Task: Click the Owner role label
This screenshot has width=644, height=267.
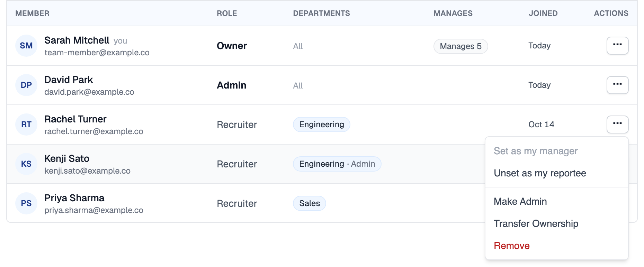Action: tap(232, 46)
